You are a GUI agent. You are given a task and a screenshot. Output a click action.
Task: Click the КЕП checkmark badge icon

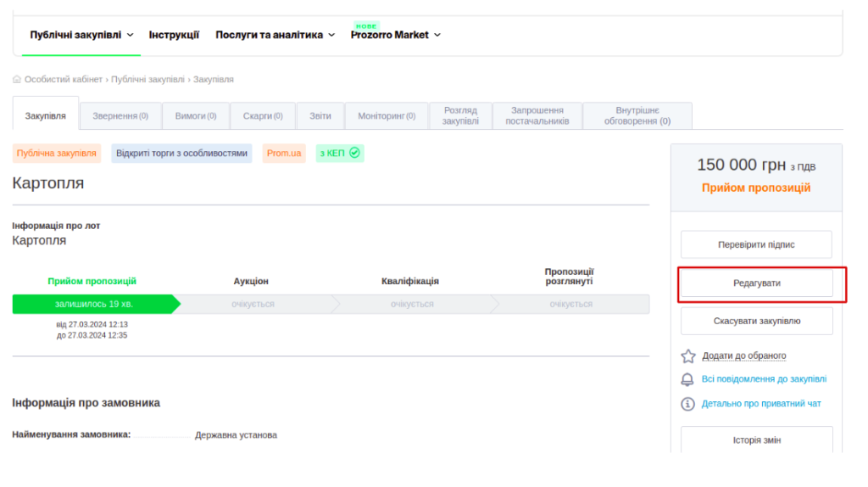click(x=355, y=154)
